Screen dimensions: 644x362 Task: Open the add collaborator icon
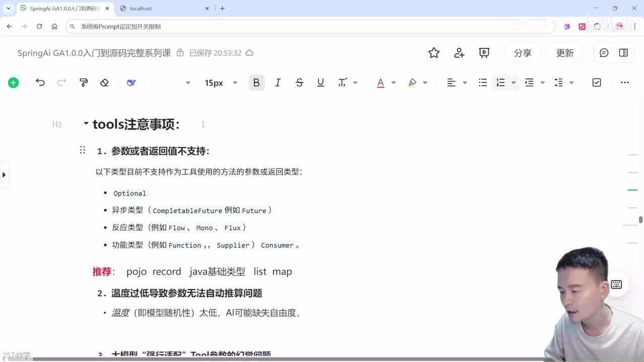click(x=459, y=53)
